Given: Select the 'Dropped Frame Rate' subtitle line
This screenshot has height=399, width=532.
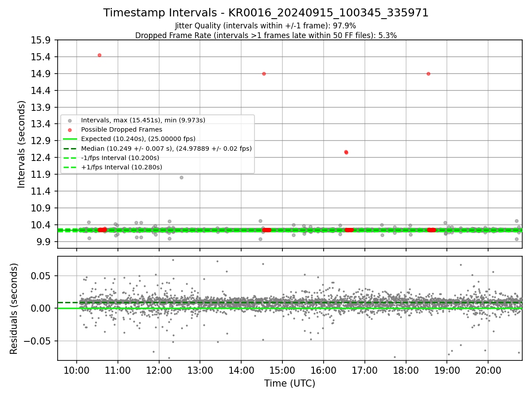Looking at the screenshot, I should coord(266,35).
